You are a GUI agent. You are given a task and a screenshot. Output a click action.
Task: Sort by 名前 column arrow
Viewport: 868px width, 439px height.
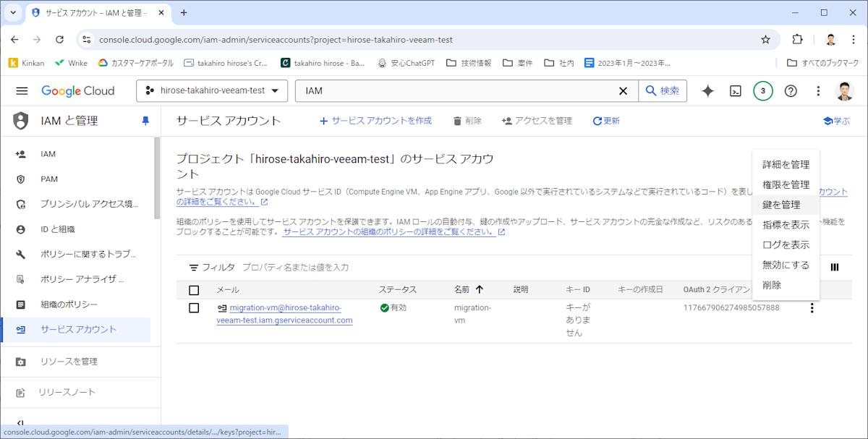coord(479,290)
